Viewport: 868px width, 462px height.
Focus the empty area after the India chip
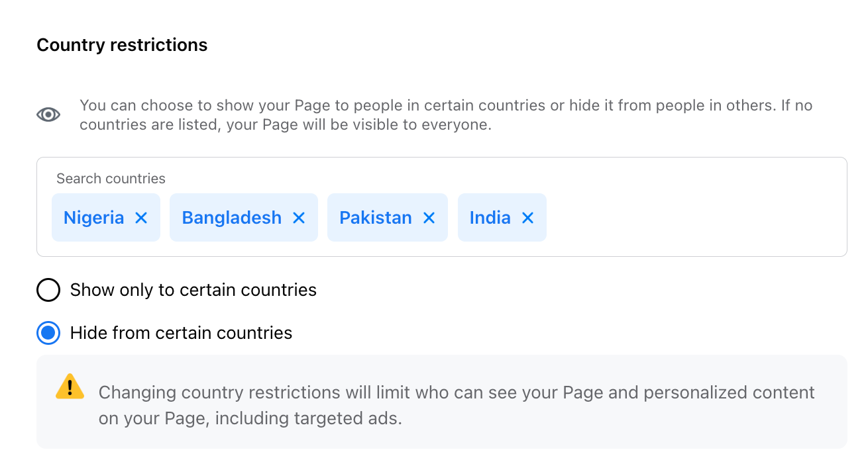coord(689,218)
